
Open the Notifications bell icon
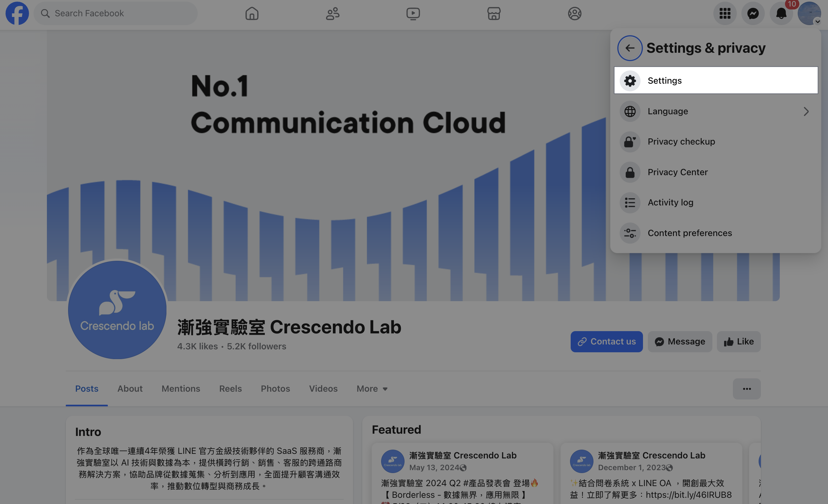[781, 13]
